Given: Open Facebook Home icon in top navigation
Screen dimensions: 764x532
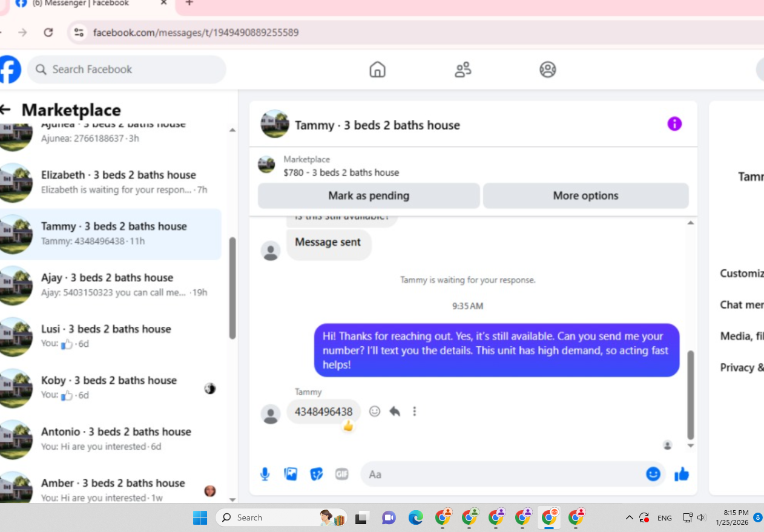Looking at the screenshot, I should pos(377,70).
